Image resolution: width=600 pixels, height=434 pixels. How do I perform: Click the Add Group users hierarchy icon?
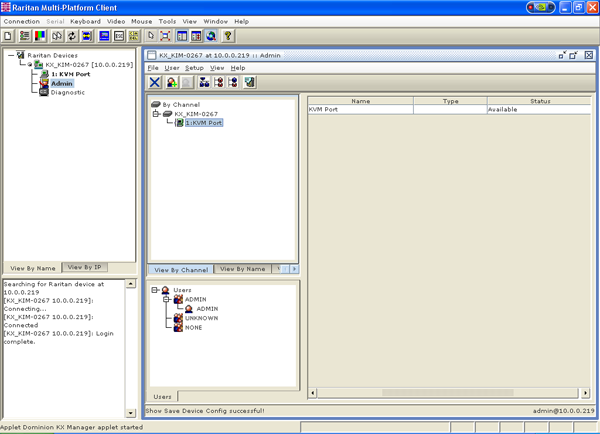click(x=204, y=82)
